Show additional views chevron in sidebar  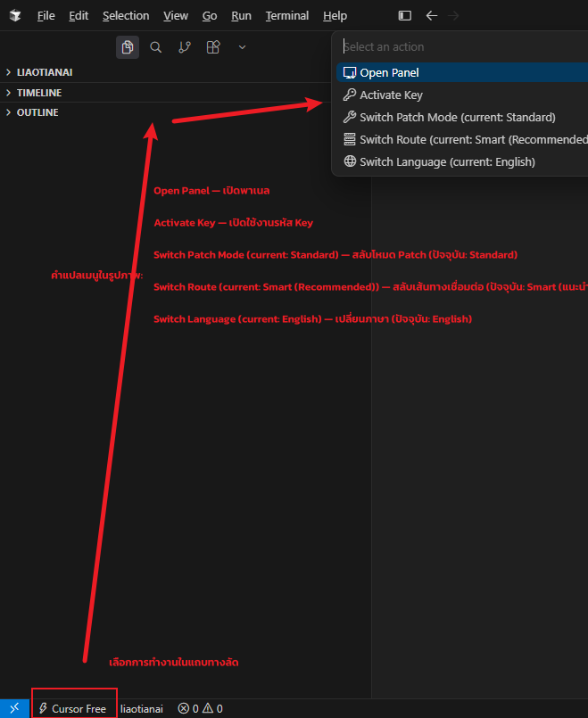(243, 47)
